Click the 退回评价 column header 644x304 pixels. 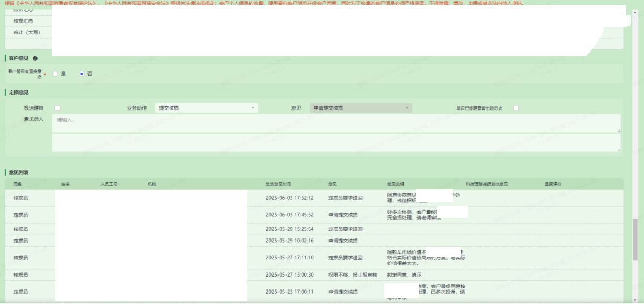552,184
